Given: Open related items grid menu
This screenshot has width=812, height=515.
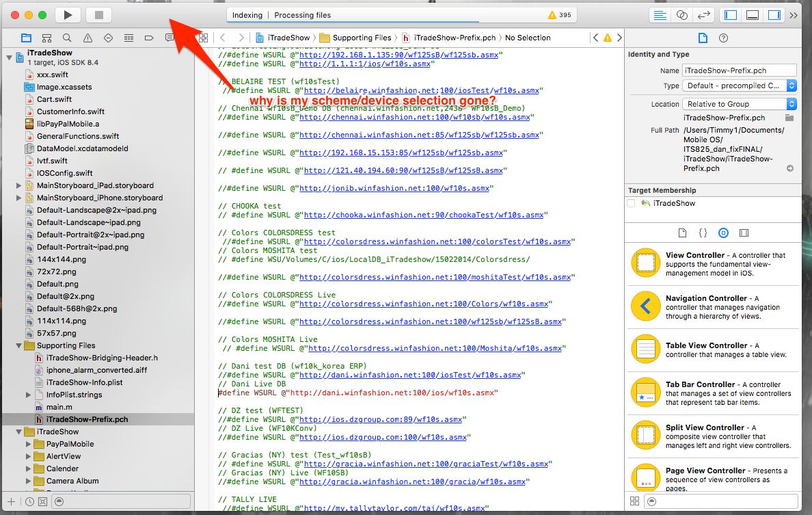Looking at the screenshot, I should (x=204, y=38).
